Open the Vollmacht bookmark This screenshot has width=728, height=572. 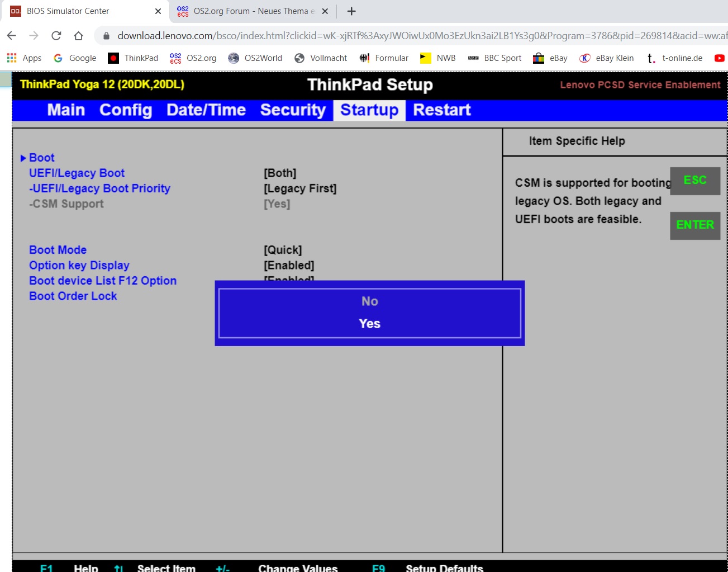pyautogui.click(x=321, y=58)
